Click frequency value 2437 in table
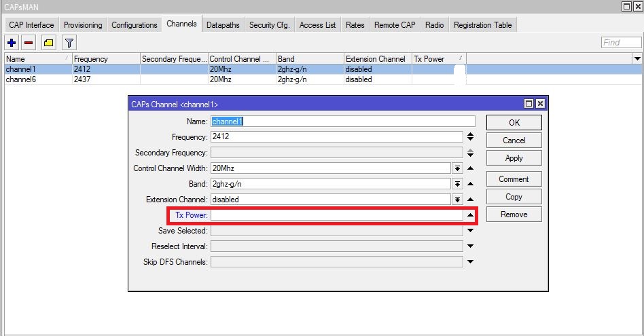644x336 pixels. click(82, 79)
